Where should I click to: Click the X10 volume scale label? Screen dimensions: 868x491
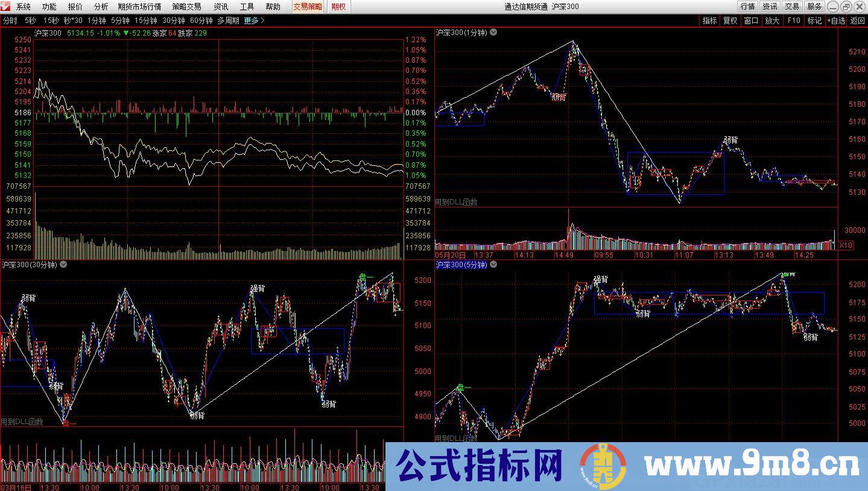(x=846, y=245)
